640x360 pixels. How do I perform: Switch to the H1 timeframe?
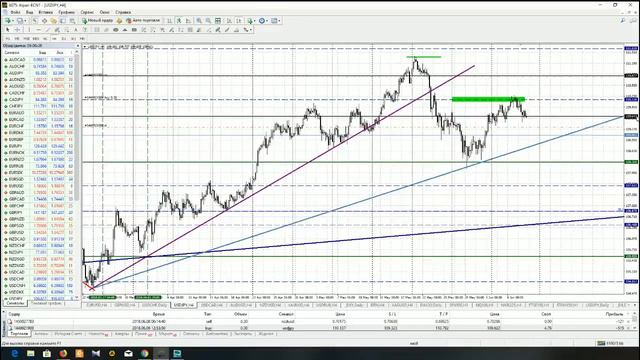(45, 38)
